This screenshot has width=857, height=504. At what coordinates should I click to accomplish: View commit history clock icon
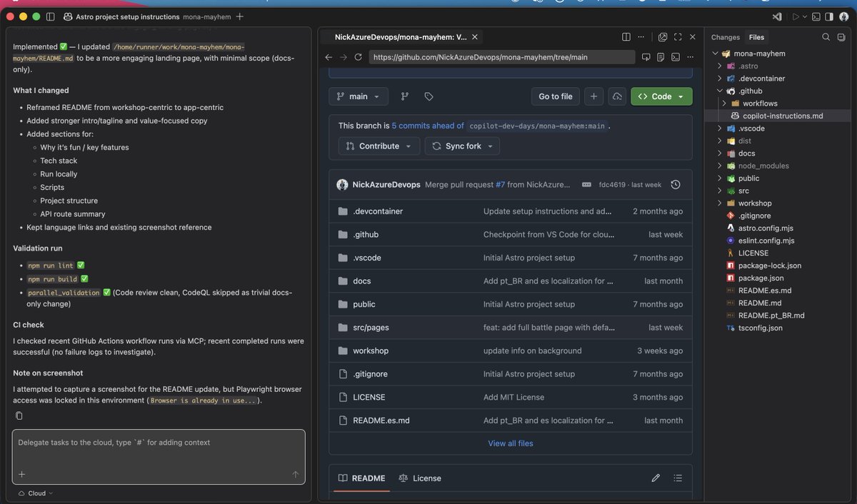tap(676, 184)
